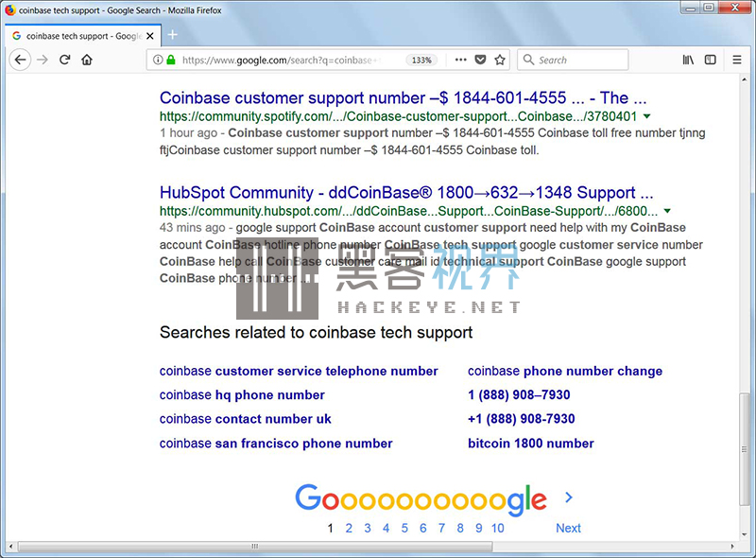Bookmark this page with the star

pyautogui.click(x=500, y=60)
